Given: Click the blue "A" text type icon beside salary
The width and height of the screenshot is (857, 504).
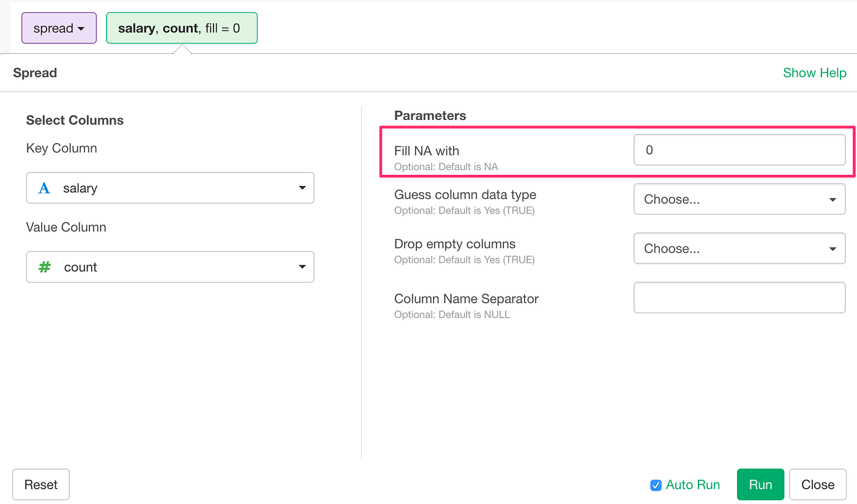Looking at the screenshot, I should 43,188.
